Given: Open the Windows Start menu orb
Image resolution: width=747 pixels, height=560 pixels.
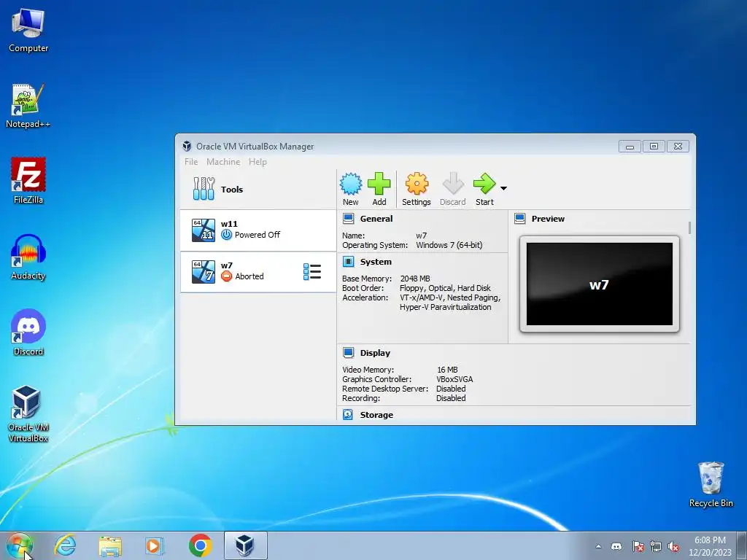Looking at the screenshot, I should point(20,545).
